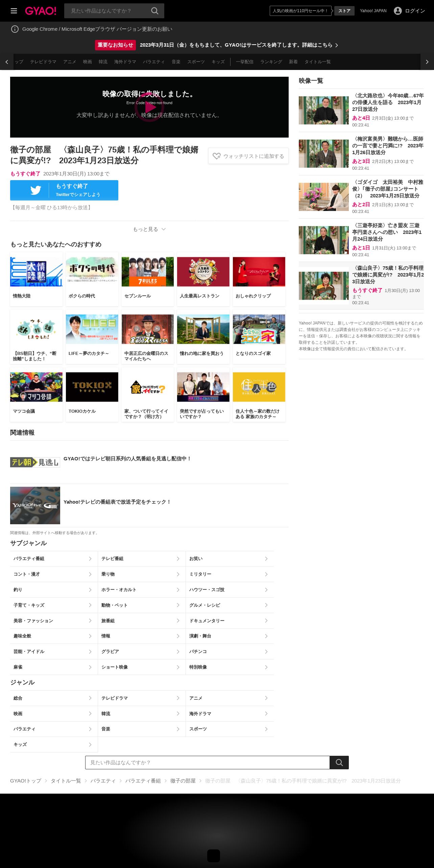
Task: Open 北大路欣也 episode in video list
Action: click(x=361, y=110)
